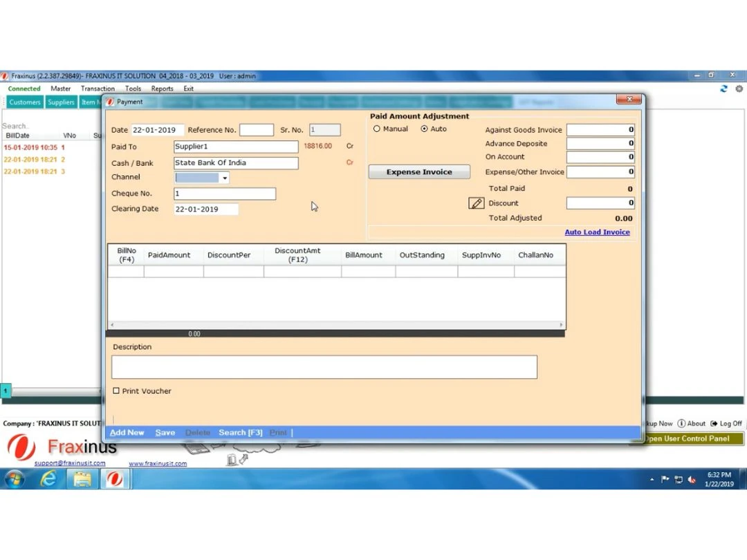Image resolution: width=747 pixels, height=560 pixels.
Task: Click the refresh sync icon at top right
Action: pos(724,88)
